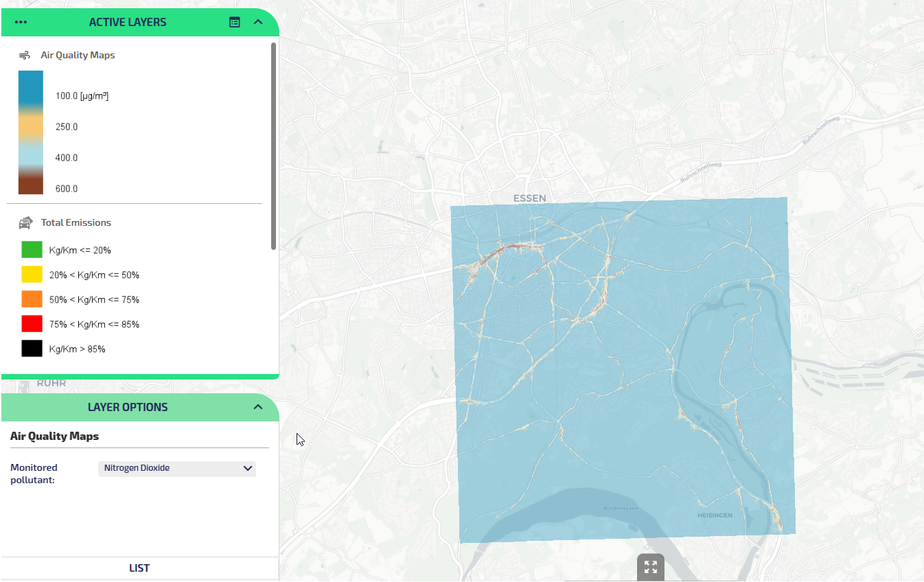Collapse the Active Layers panel

pos(258,22)
